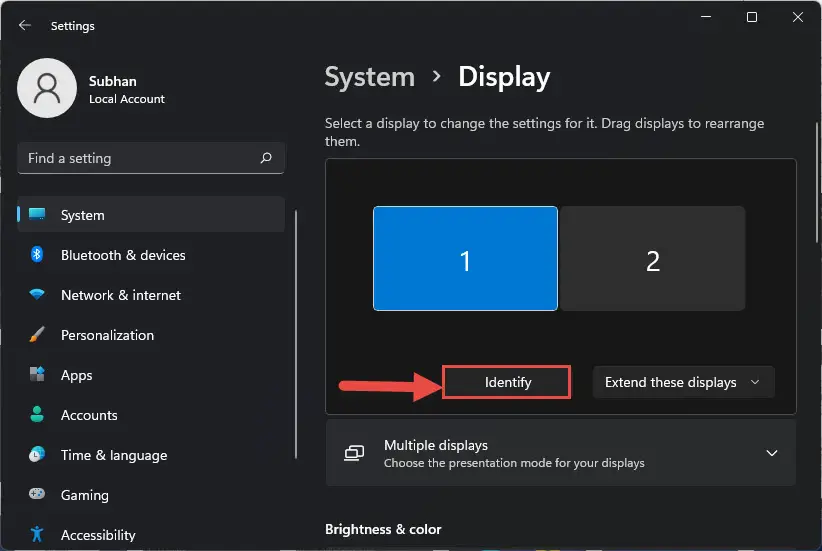The image size is (822, 551).
Task: Click the search magnifier icon
Action: [x=266, y=158]
